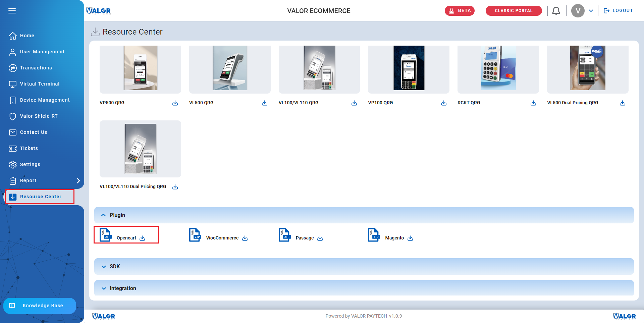The image size is (644, 323).
Task: Click the Device Management tablet icon
Action: pos(13,100)
